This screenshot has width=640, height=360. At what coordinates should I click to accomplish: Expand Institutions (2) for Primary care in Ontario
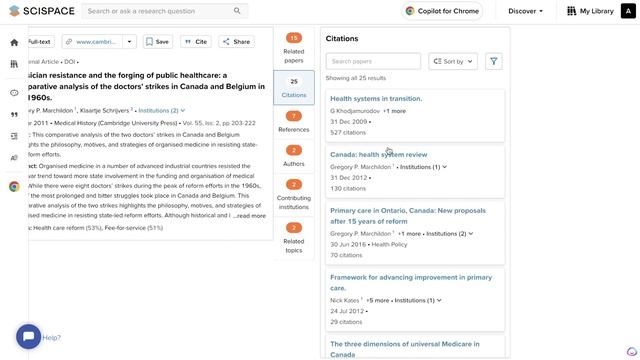click(449, 233)
